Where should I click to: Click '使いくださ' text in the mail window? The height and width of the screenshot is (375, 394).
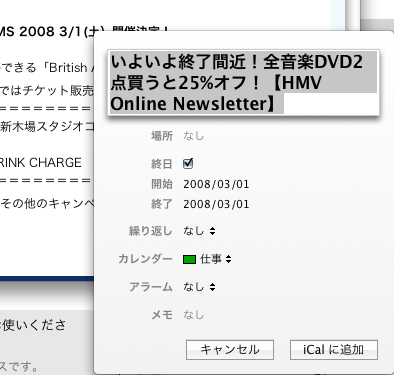[33, 325]
